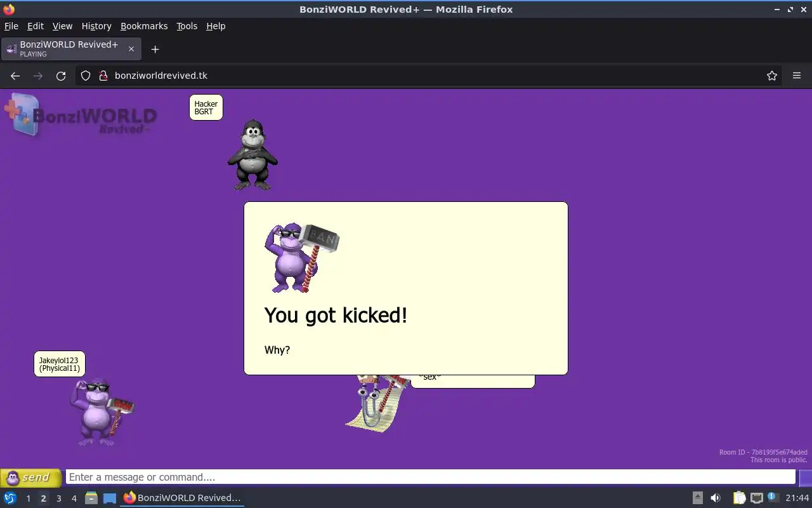Open the Firefox hamburger application menu
This screenshot has width=812, height=508.
pos(797,76)
